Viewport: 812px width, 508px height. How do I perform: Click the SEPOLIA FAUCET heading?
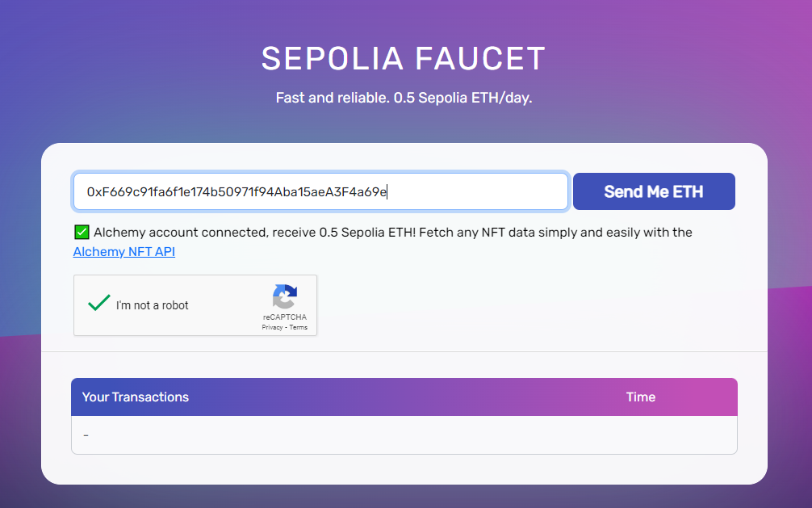(x=404, y=58)
